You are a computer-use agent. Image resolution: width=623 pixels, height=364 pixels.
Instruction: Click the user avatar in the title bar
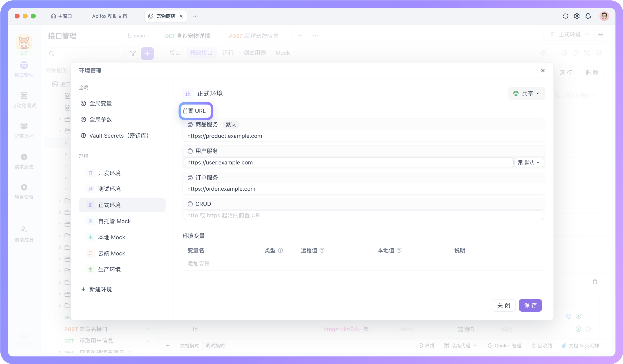[x=604, y=16]
